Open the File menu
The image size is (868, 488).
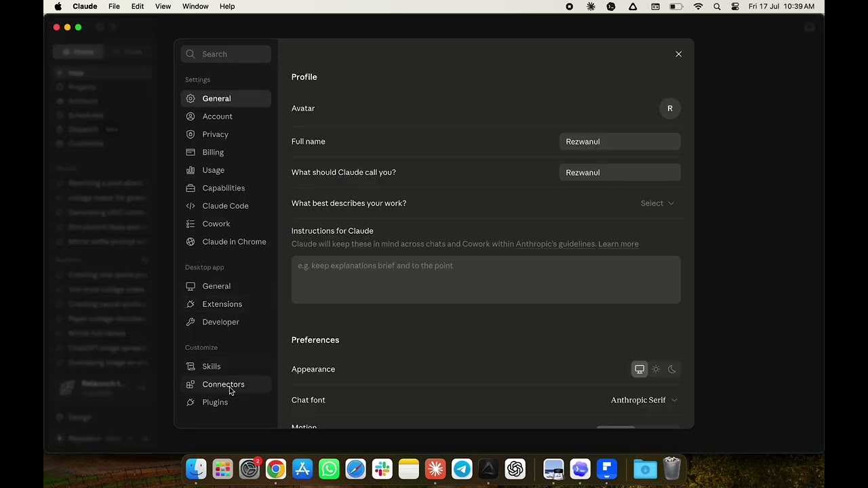[114, 7]
